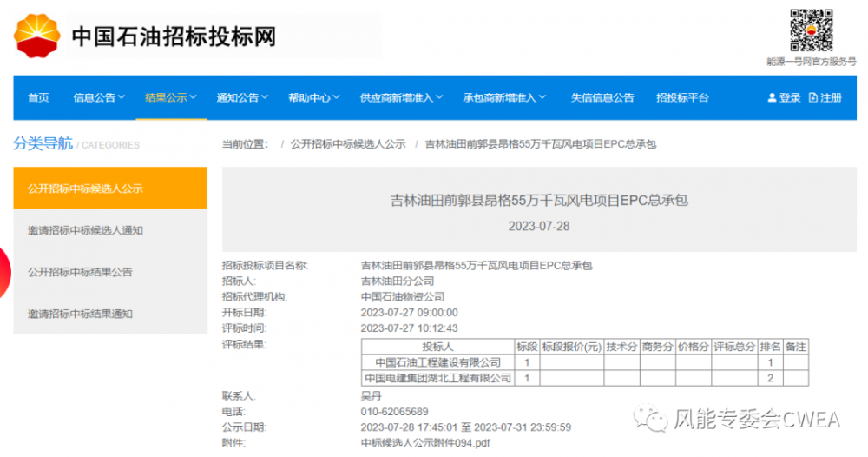Click the contact name 吴丹
Image resolution: width=868 pixels, height=457 pixels.
click(x=371, y=396)
